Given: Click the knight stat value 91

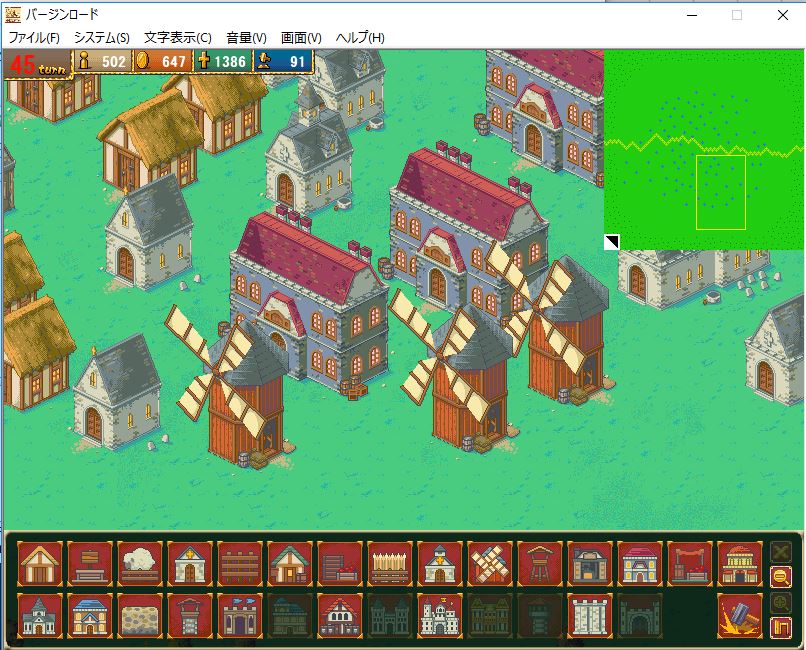Looking at the screenshot, I should coord(298,62).
